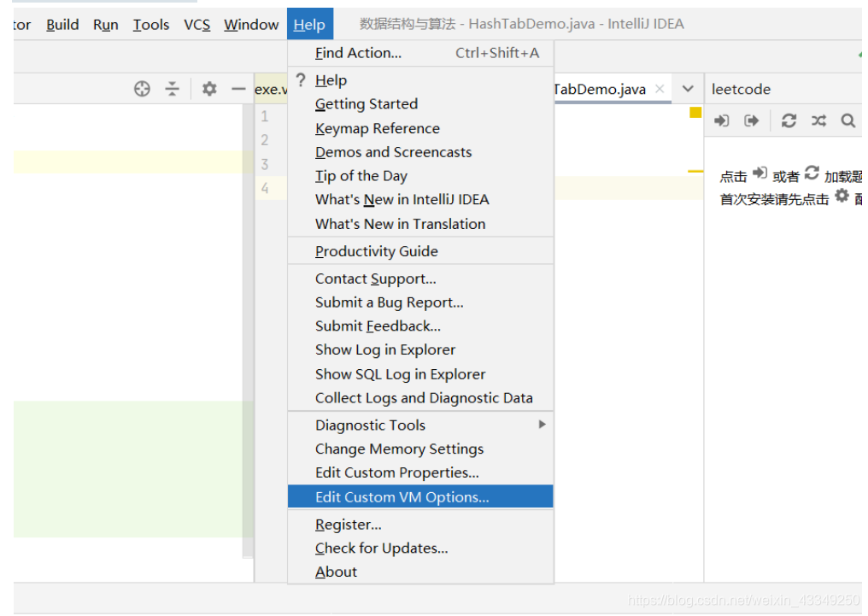Open the Run menu
868x616 pixels.
(106, 25)
